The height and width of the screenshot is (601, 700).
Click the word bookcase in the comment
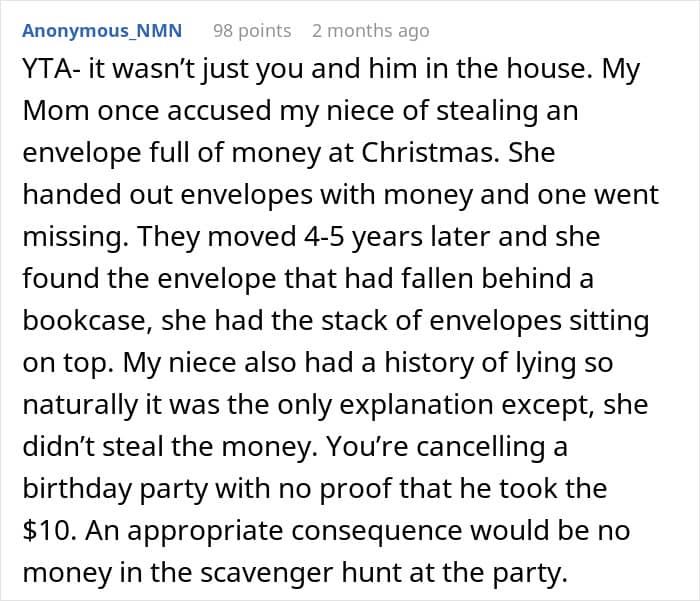[x=80, y=322]
